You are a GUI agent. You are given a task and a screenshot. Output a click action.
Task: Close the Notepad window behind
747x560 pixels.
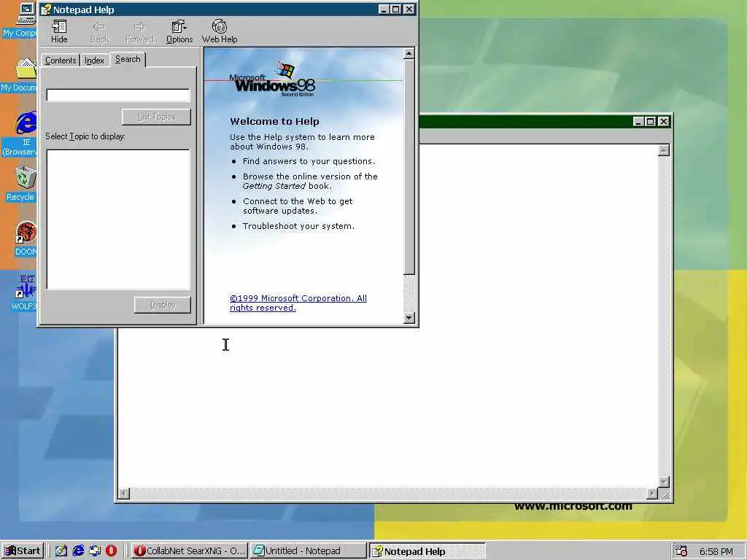click(x=664, y=122)
